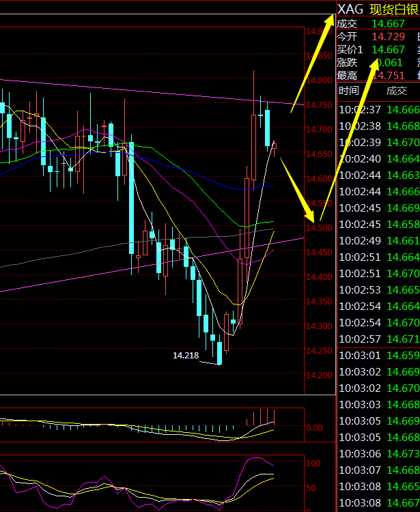The height and width of the screenshot is (512, 420).
Task: Select the tick row at 10:02:53
Action: (379, 290)
